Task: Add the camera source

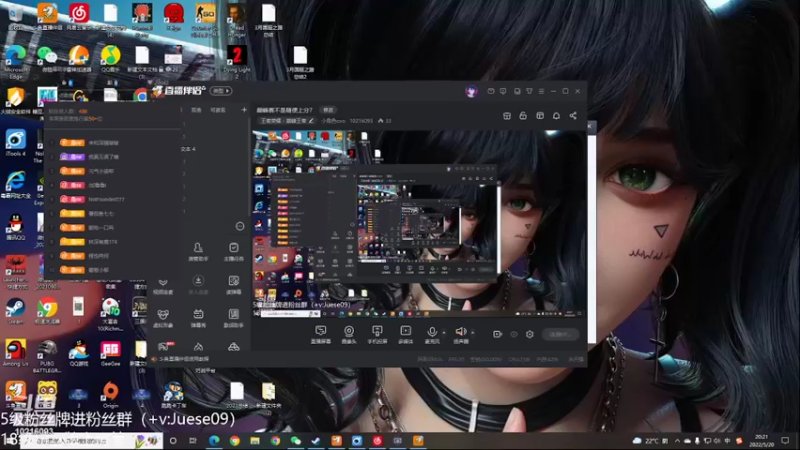Action: [349, 335]
